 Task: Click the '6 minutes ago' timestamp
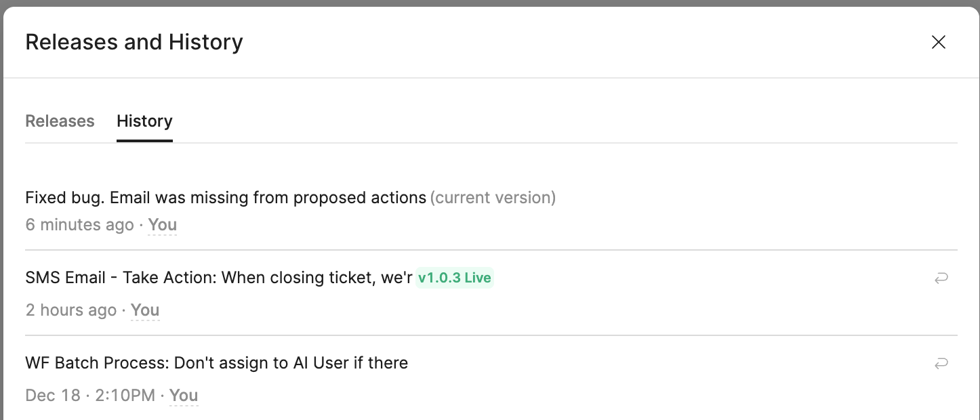click(79, 225)
